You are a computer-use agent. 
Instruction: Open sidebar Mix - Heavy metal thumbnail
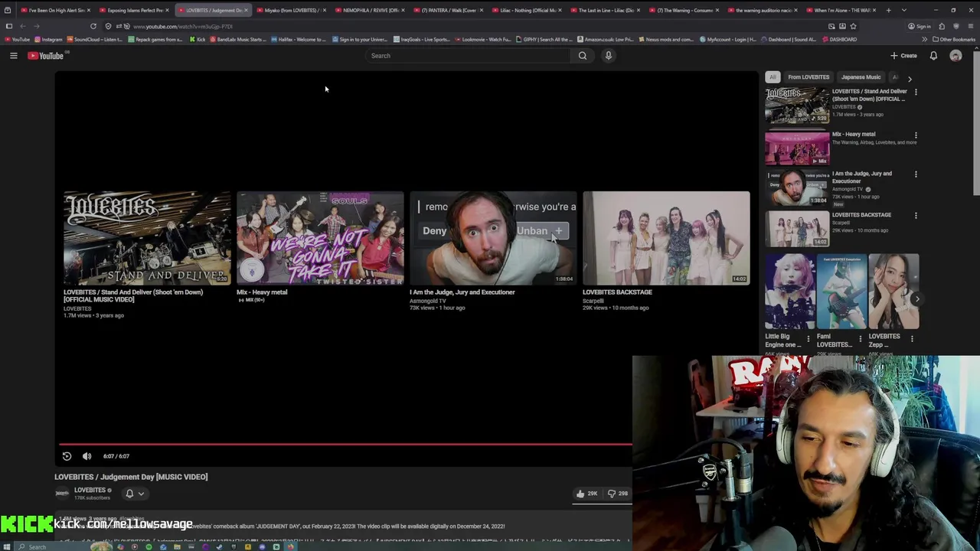797,147
